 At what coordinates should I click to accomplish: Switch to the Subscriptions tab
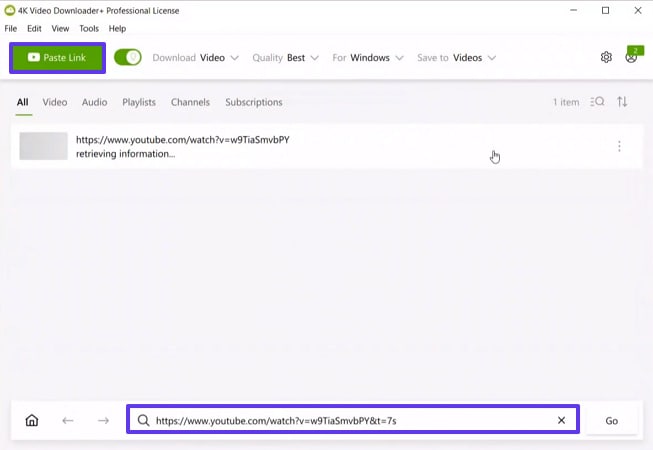(254, 102)
